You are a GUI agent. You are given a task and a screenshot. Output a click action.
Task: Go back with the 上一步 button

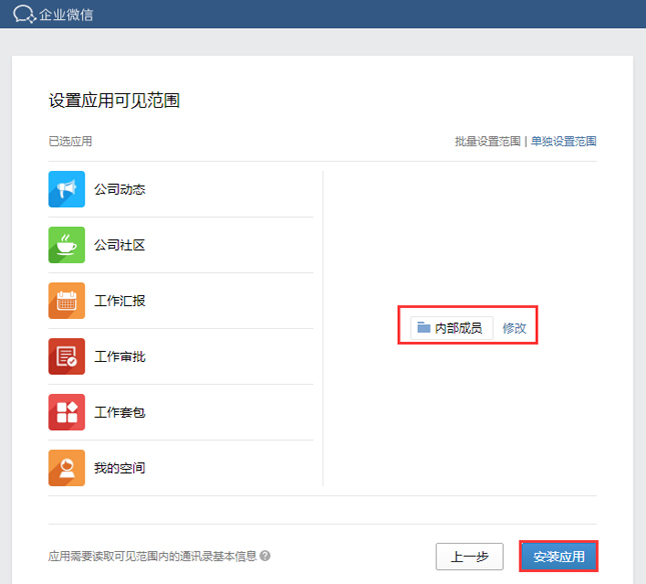point(469,556)
